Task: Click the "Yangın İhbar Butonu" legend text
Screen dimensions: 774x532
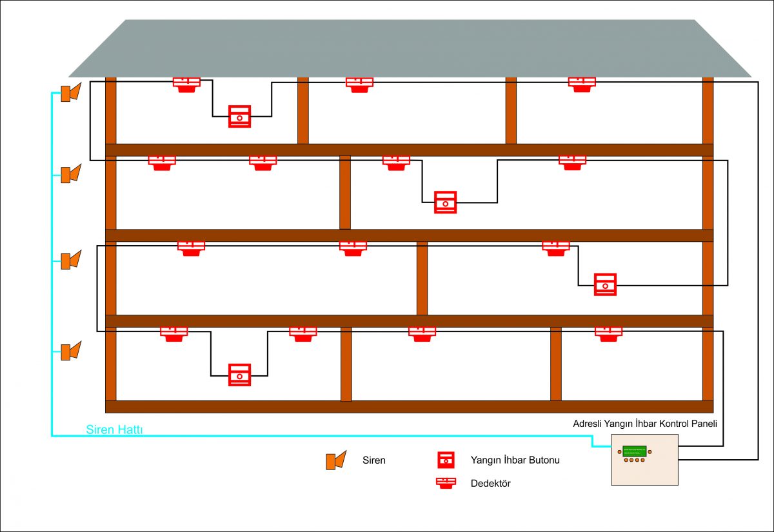Action: (515, 460)
